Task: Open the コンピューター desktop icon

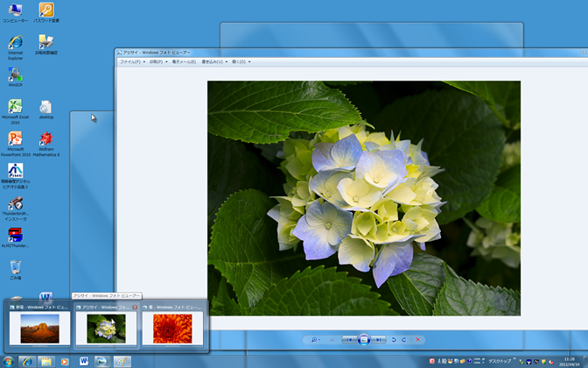Action: [15, 13]
